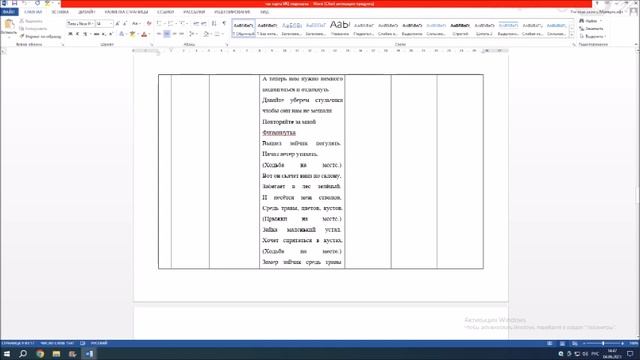
Task: Expand the Styles gallery more arrow
Action: (x=572, y=34)
